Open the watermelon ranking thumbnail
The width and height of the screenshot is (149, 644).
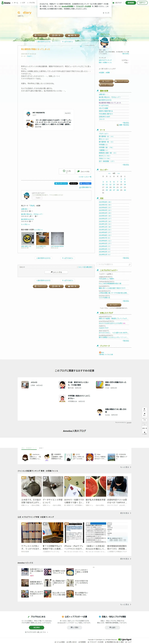(x=96, y=486)
